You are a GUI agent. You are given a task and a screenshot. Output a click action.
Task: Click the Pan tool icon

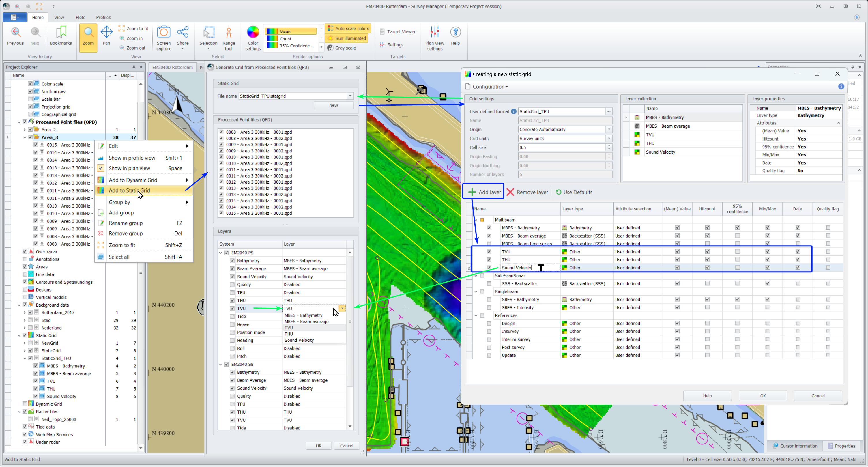pyautogui.click(x=106, y=32)
